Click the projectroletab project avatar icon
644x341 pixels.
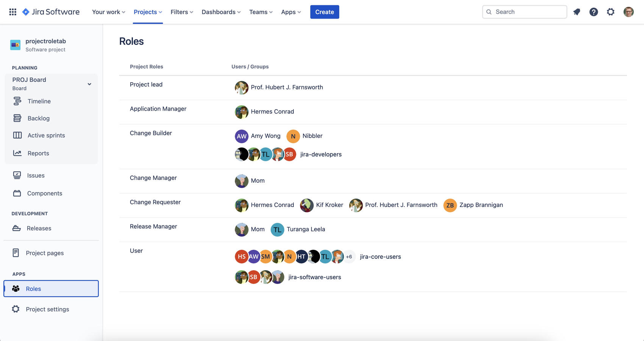click(x=15, y=45)
